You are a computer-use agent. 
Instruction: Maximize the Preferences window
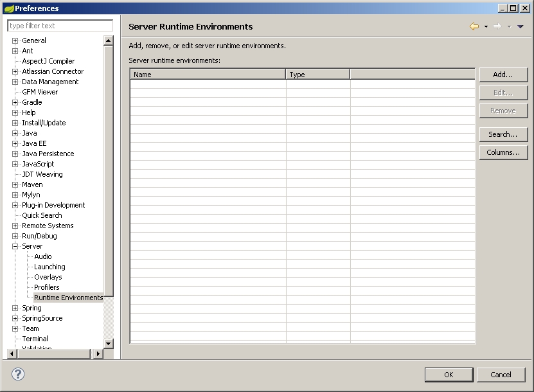click(513, 8)
